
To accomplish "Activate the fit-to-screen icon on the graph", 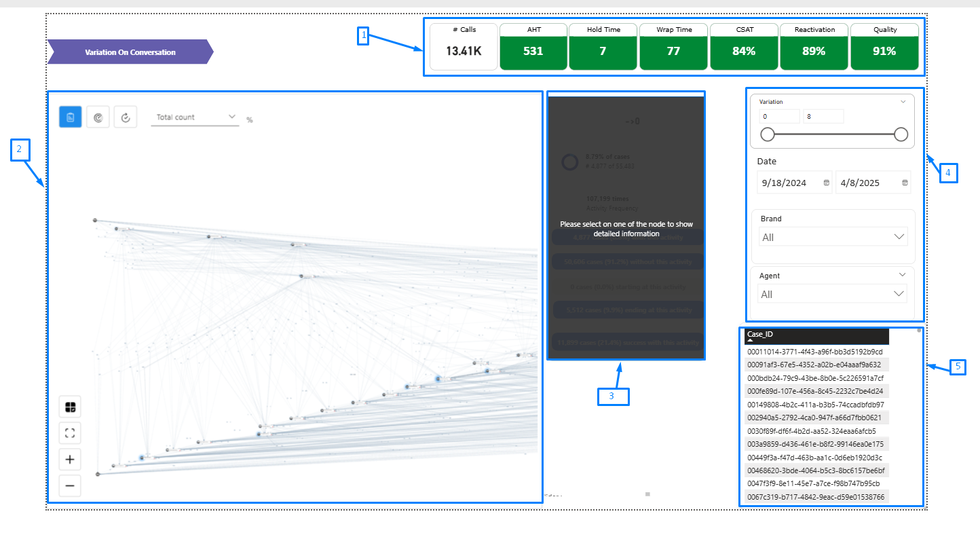I will coord(69,432).
